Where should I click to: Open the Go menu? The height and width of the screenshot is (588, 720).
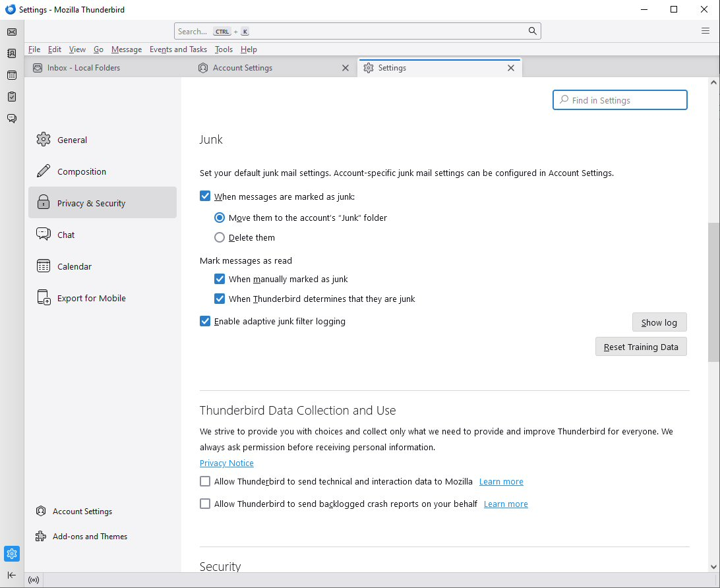[98, 49]
